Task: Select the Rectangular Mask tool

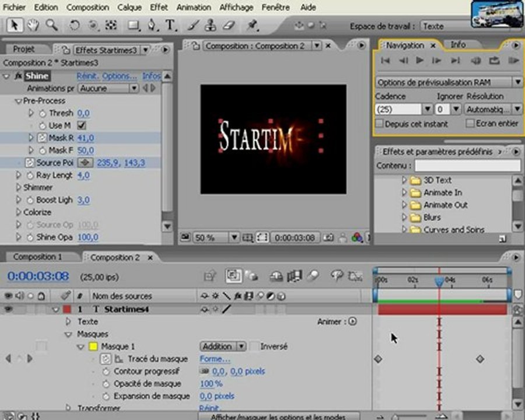Action: click(133, 26)
